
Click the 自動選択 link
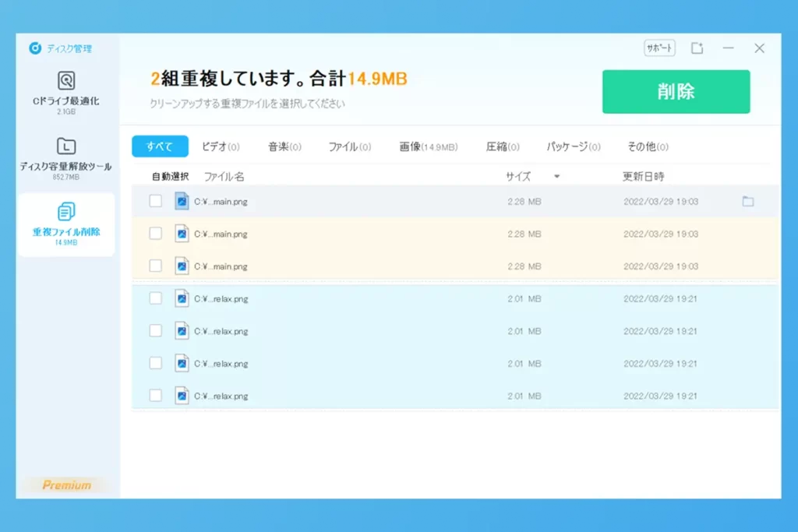(x=171, y=177)
